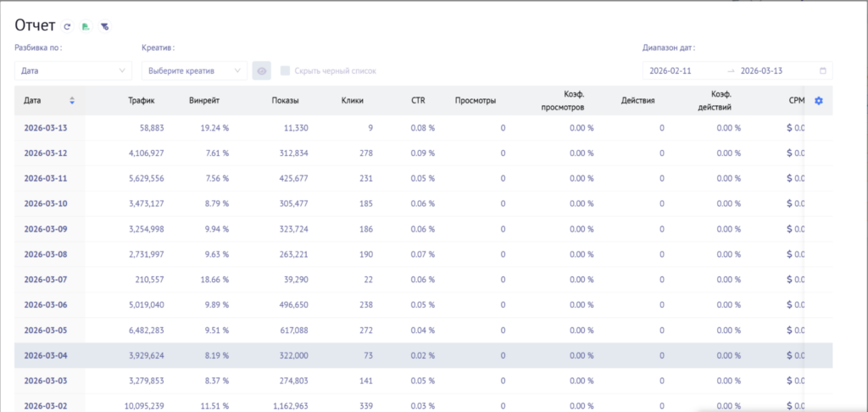Enable the Скрыть черный список checkbox

(286, 70)
